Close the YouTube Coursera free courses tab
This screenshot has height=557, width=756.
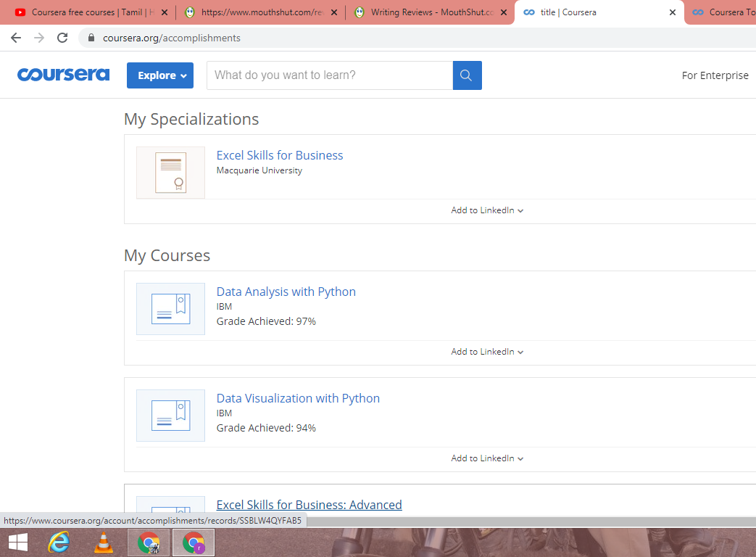[165, 12]
